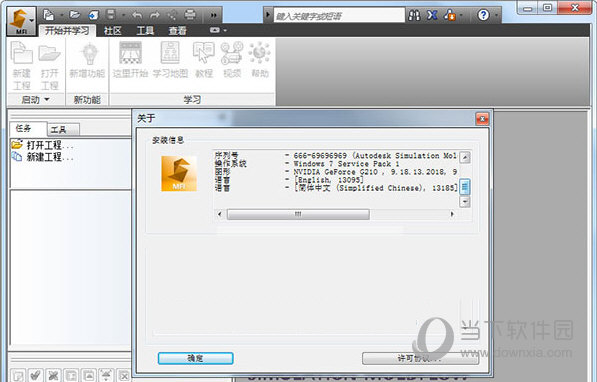Image resolution: width=597 pixels, height=382 pixels.
Task: Click the download updates icon with orange arrow
Action: [x=450, y=15]
